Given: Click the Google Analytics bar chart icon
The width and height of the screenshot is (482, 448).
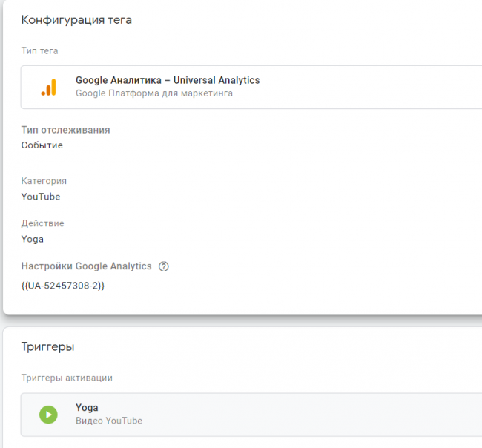Looking at the screenshot, I should tap(48, 88).
